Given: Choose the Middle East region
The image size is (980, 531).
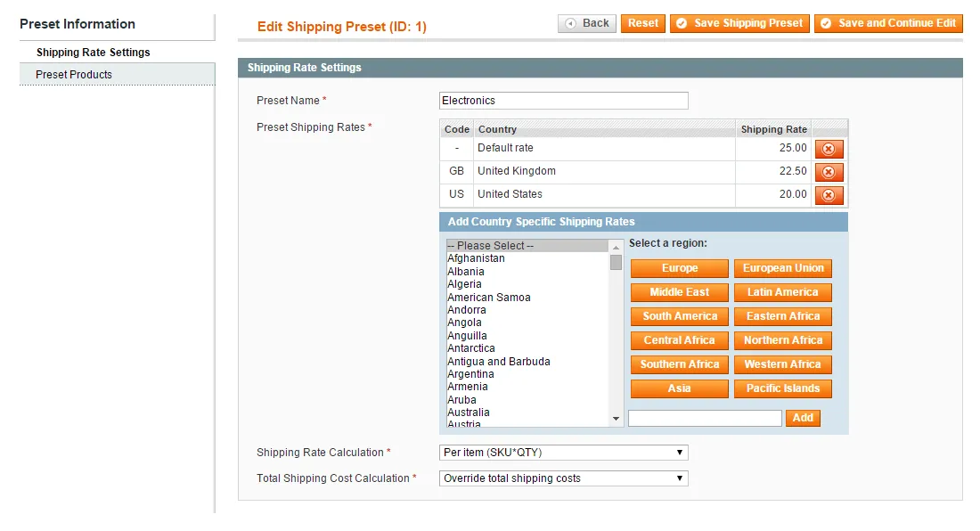Looking at the screenshot, I should [680, 292].
